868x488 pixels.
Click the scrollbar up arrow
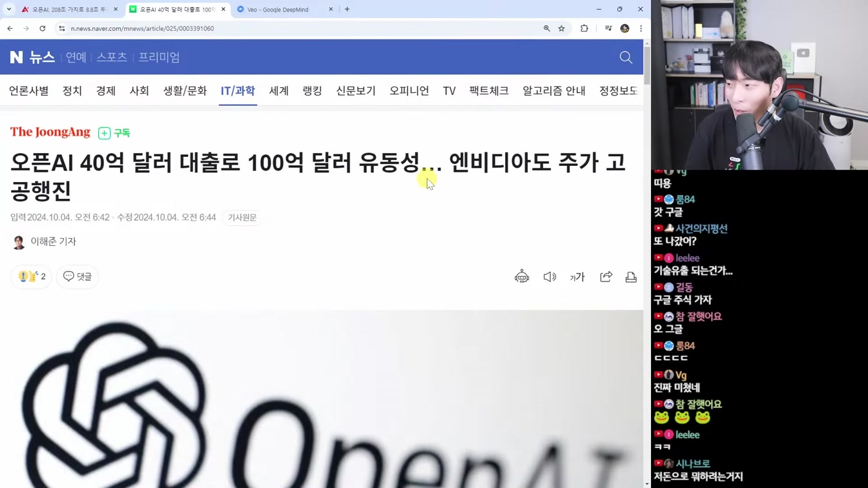(647, 43)
